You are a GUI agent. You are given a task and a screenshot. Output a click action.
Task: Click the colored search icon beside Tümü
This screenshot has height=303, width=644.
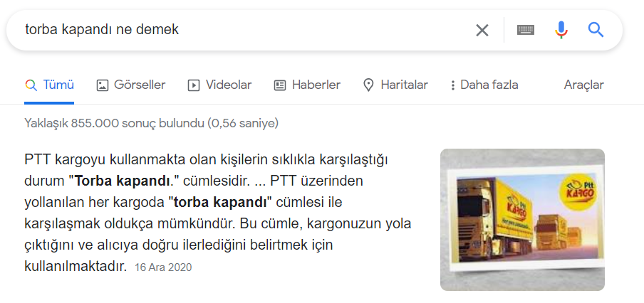tap(31, 85)
